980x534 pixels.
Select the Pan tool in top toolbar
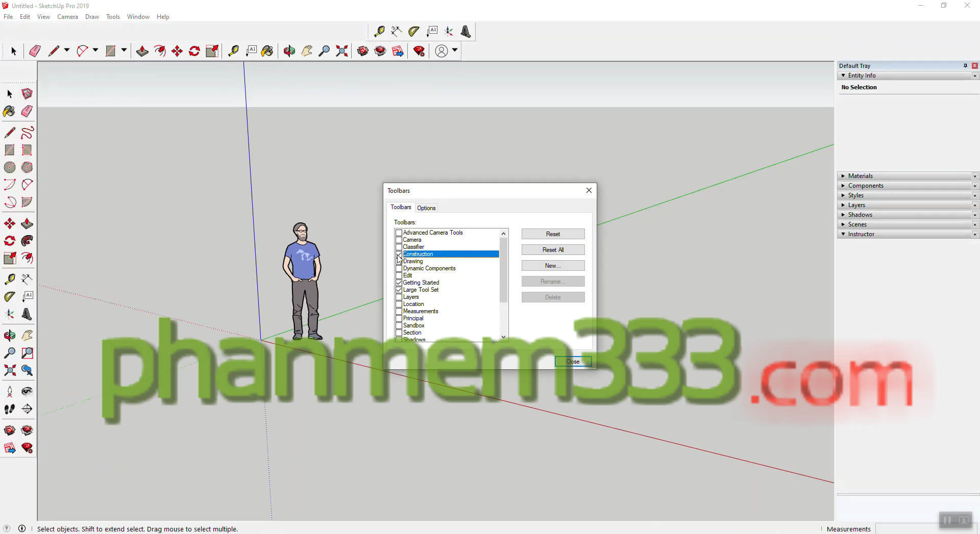(x=307, y=51)
